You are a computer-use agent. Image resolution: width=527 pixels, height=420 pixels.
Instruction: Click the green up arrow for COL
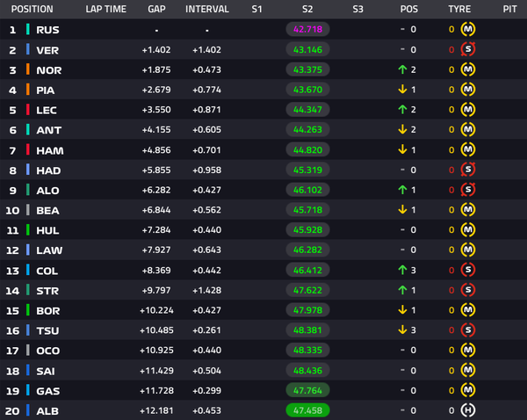coord(402,270)
